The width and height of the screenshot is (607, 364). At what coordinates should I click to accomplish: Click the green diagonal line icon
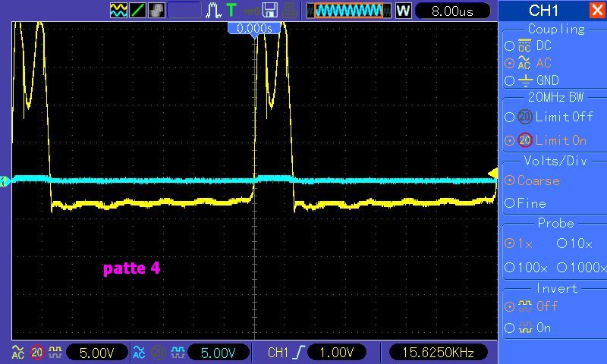[x=138, y=11]
